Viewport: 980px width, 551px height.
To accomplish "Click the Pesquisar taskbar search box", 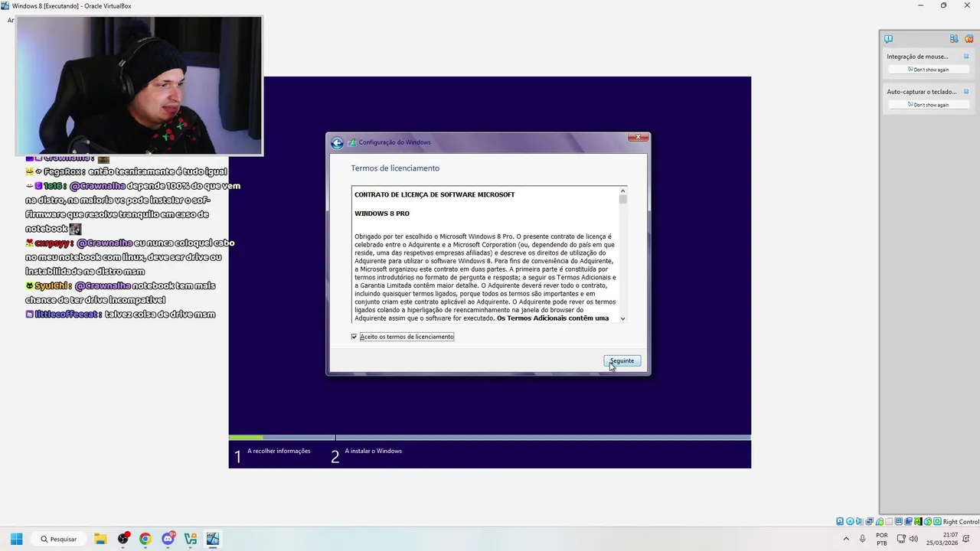I will click(x=58, y=539).
